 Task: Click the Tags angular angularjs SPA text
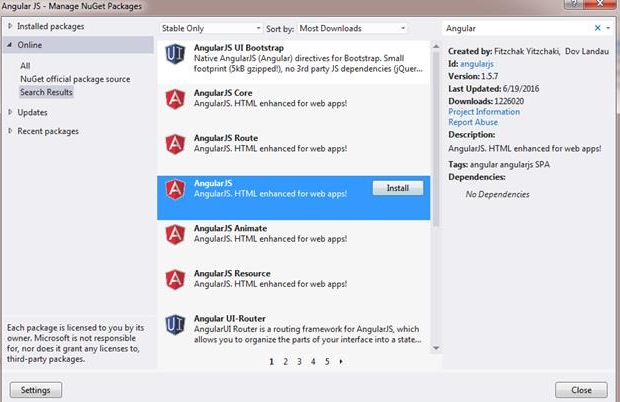pos(499,164)
